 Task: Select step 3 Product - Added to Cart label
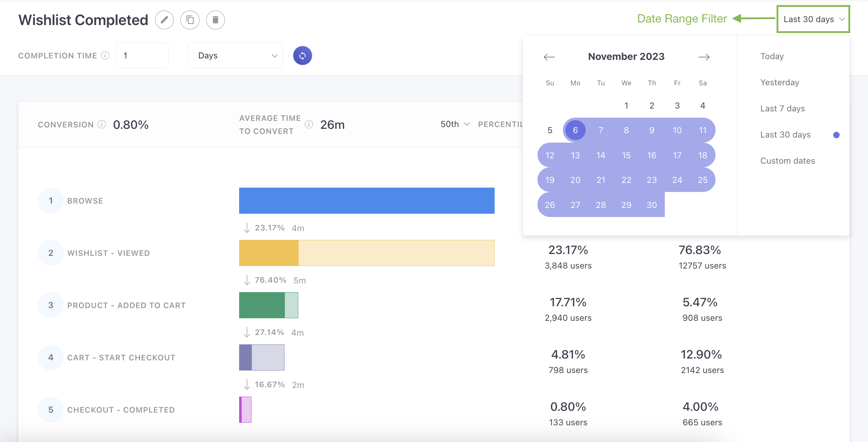tap(126, 305)
